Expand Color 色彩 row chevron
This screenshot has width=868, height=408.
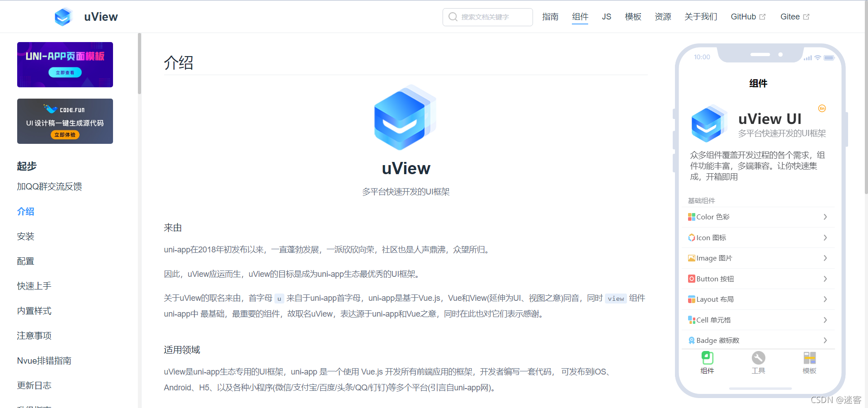click(x=825, y=217)
